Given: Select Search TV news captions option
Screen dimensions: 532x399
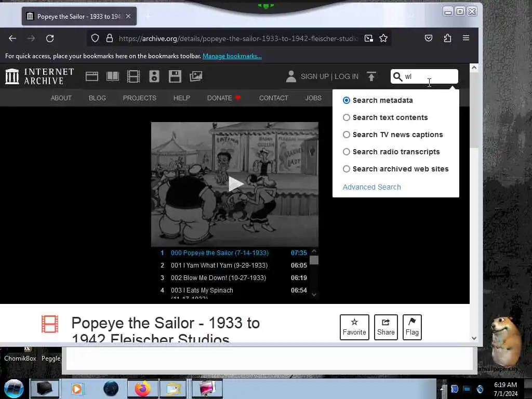Looking at the screenshot, I should pos(346,135).
